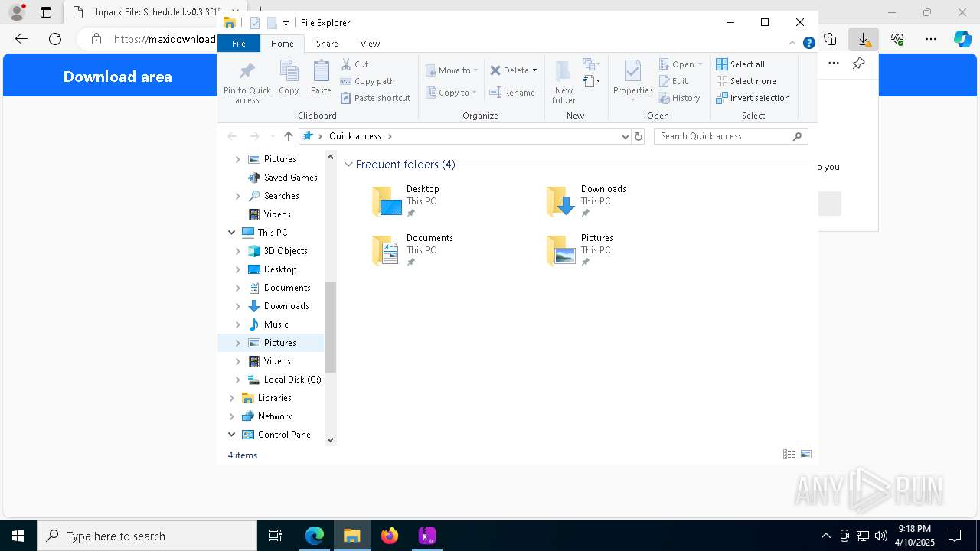Image resolution: width=980 pixels, height=551 pixels.
Task: Switch to the View ribbon tab
Action: tap(370, 44)
